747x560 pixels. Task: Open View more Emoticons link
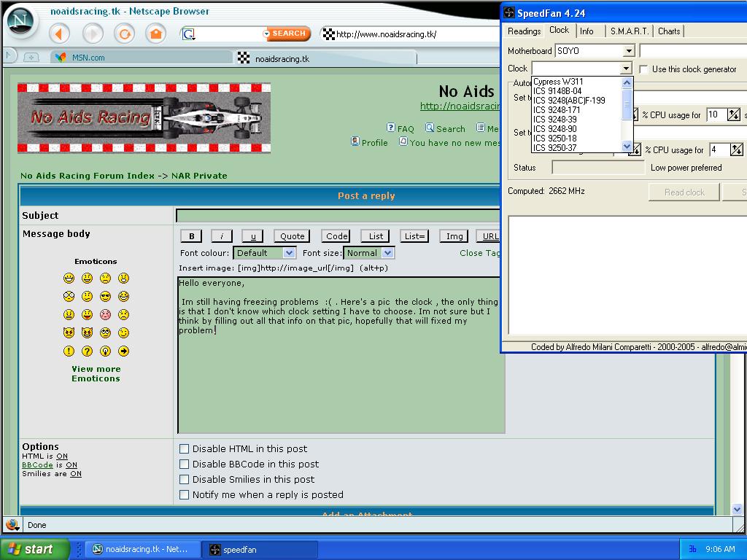point(96,374)
